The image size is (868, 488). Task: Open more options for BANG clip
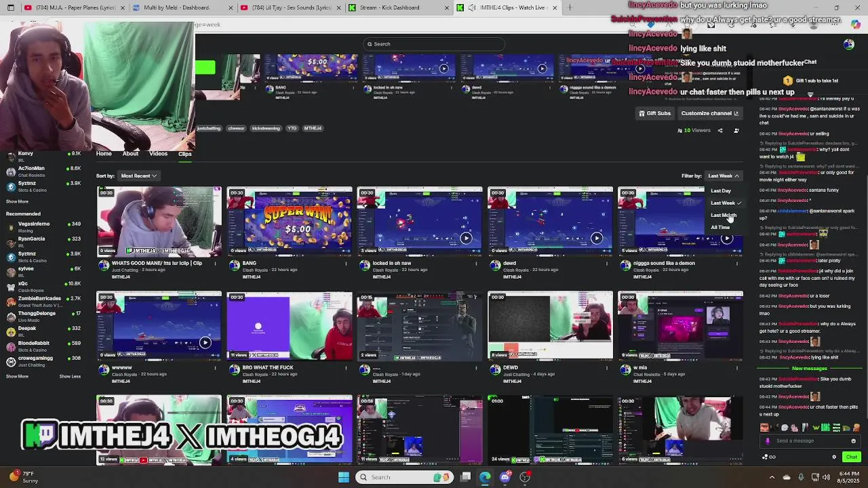tap(346, 264)
